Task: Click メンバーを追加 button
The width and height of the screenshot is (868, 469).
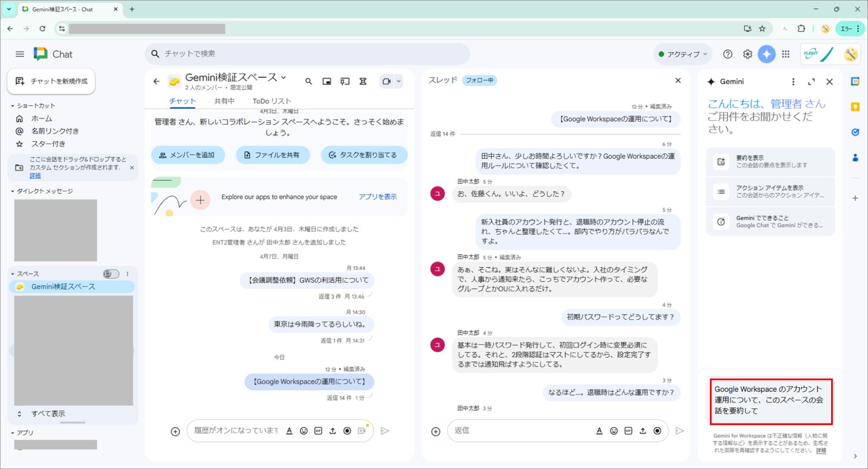Action: pos(188,155)
